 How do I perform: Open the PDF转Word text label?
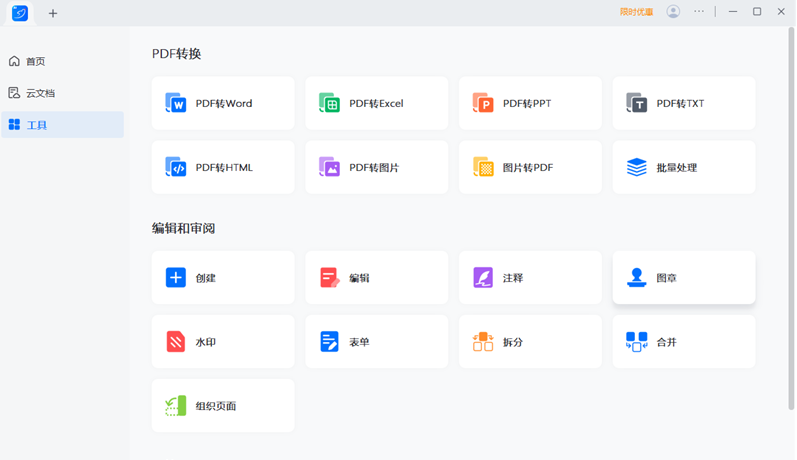point(224,103)
